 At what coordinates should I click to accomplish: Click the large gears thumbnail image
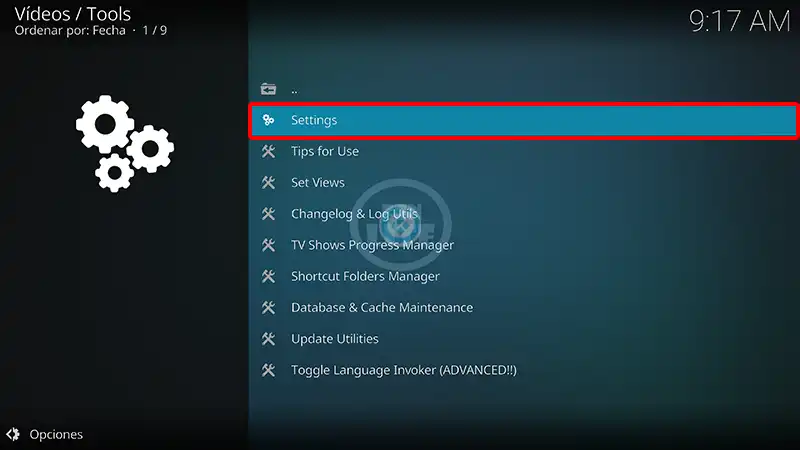click(125, 143)
